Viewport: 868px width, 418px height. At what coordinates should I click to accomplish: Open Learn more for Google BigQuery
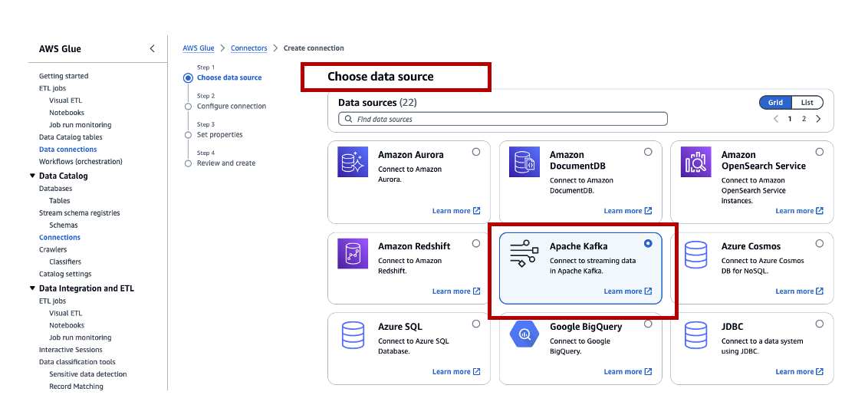pyautogui.click(x=628, y=371)
